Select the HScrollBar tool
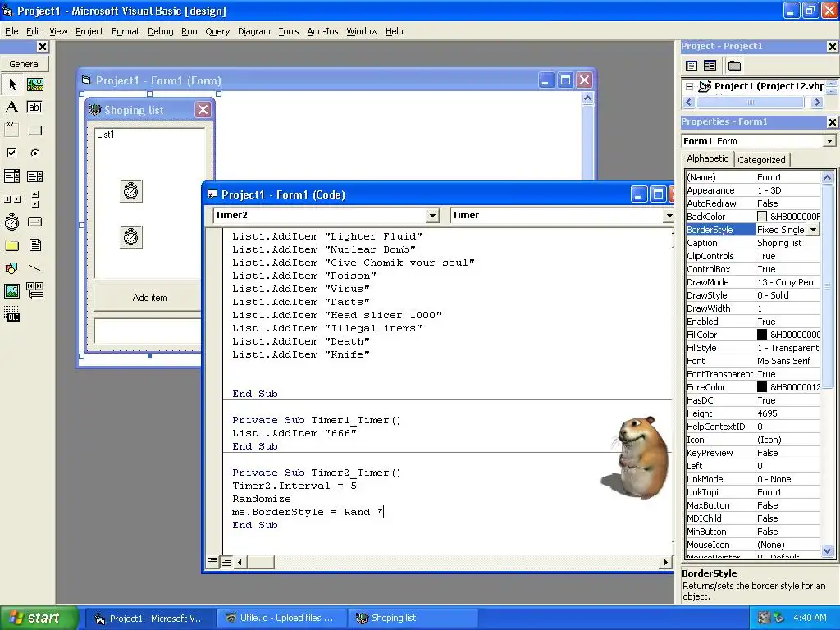The width and height of the screenshot is (840, 630). tap(11, 199)
